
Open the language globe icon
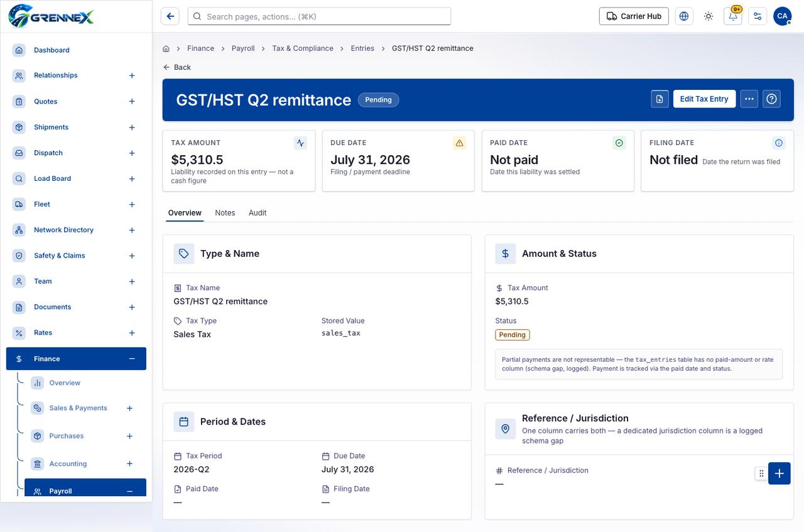(684, 16)
